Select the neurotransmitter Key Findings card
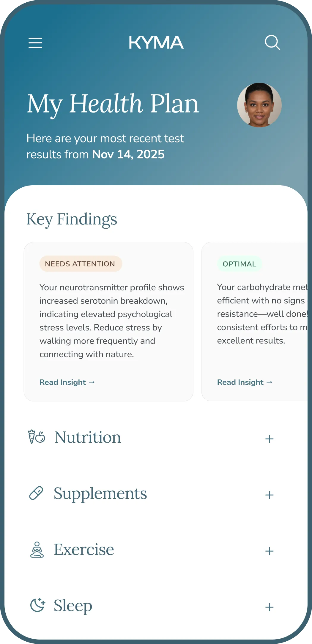Image resolution: width=312 pixels, height=644 pixels. (x=109, y=321)
